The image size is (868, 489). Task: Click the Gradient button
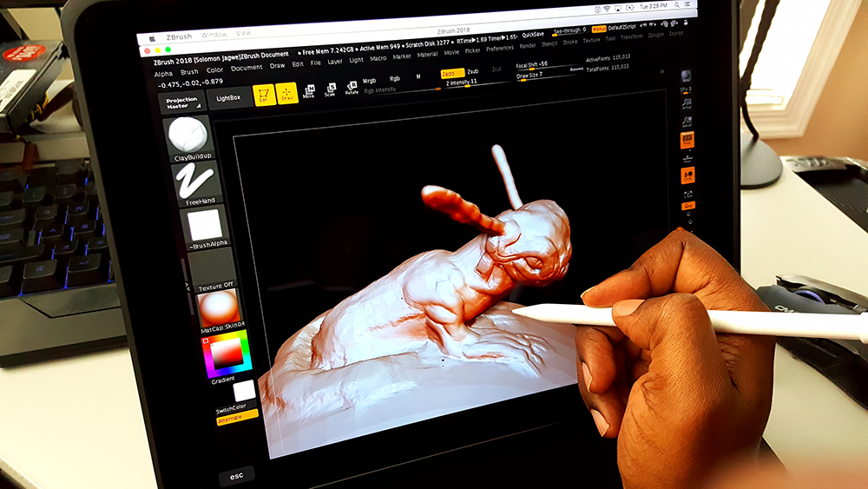click(222, 380)
